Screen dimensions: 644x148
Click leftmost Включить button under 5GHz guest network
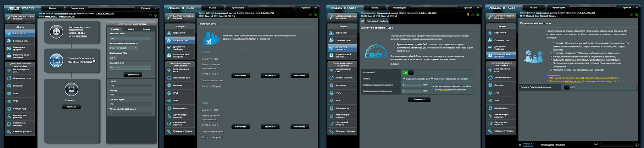pyautogui.click(x=241, y=127)
